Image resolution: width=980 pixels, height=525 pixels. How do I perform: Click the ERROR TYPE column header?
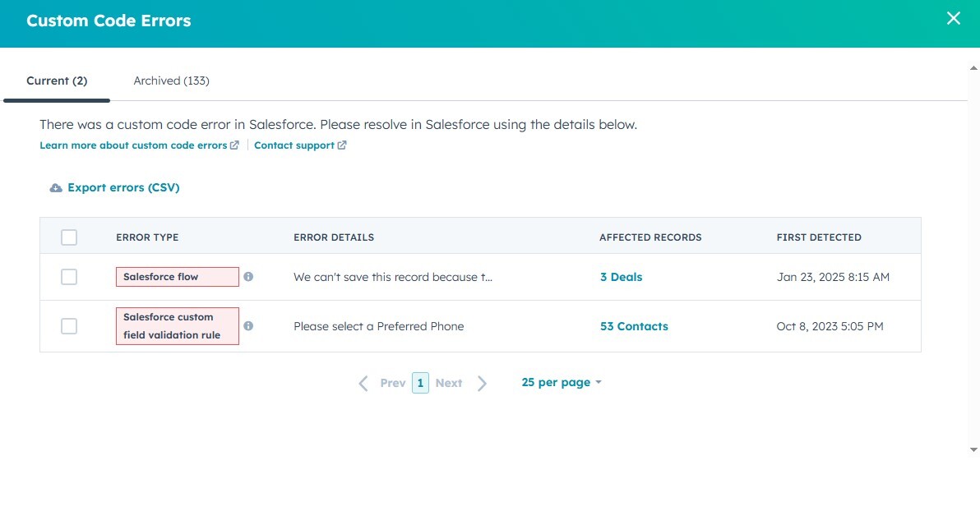pyautogui.click(x=147, y=237)
